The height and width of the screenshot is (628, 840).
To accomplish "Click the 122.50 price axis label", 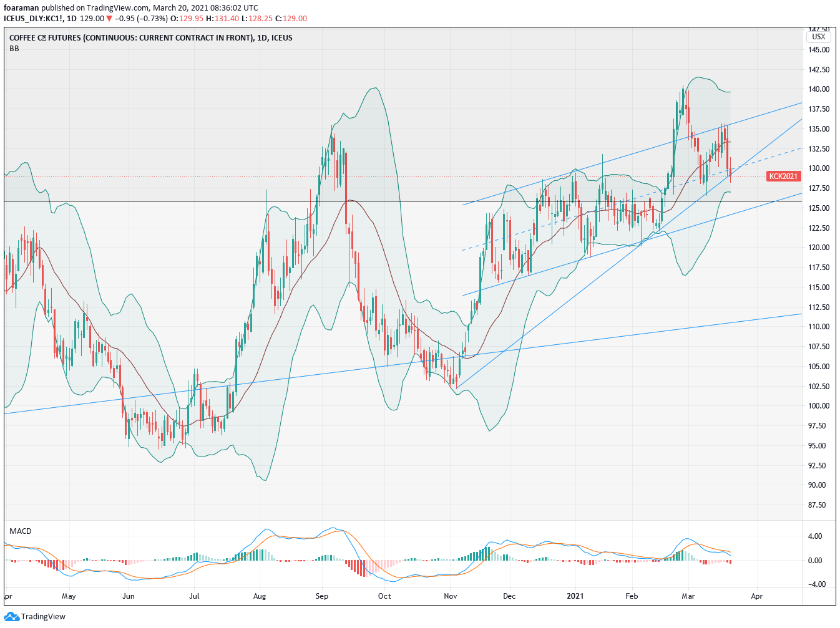I will pyautogui.click(x=819, y=228).
